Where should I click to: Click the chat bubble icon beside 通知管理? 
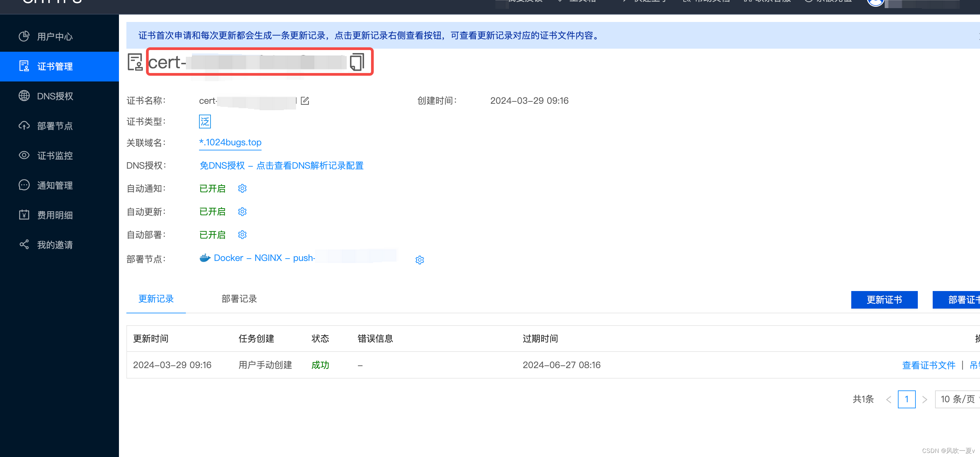point(24,185)
